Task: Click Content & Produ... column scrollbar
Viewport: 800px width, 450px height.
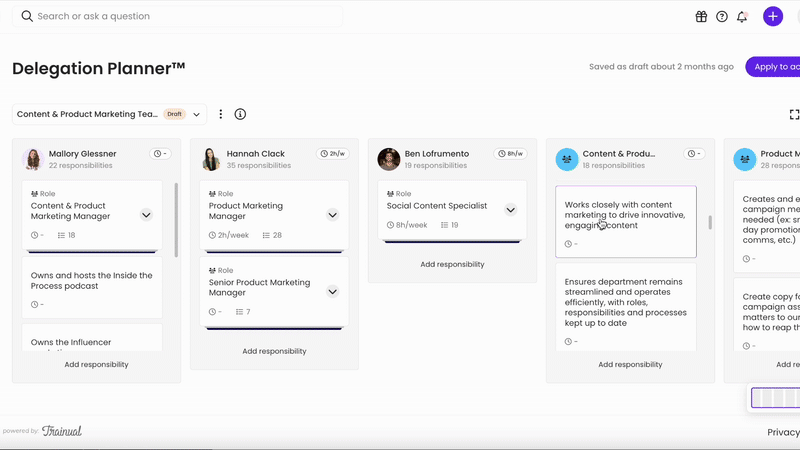Action: 710,222
